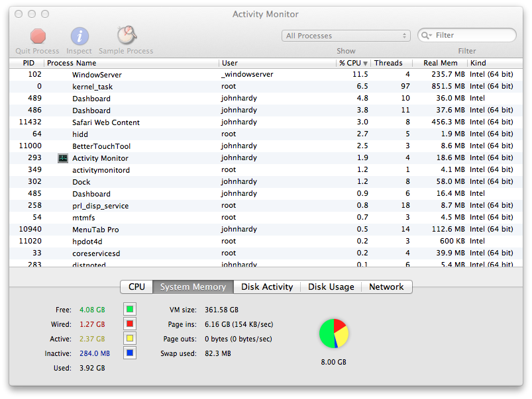Click the _windowserver user cell
This screenshot has height=399, width=532.
[247, 74]
